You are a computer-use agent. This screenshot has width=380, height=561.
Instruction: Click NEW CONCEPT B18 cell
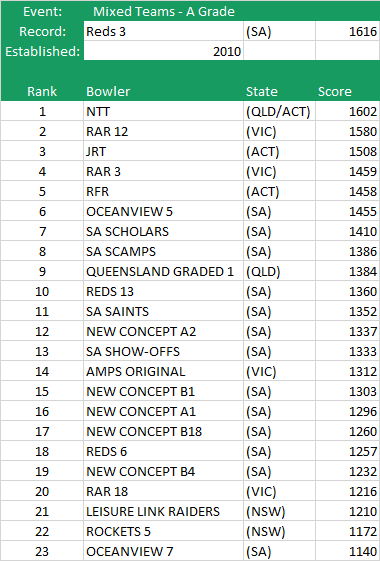point(164,432)
